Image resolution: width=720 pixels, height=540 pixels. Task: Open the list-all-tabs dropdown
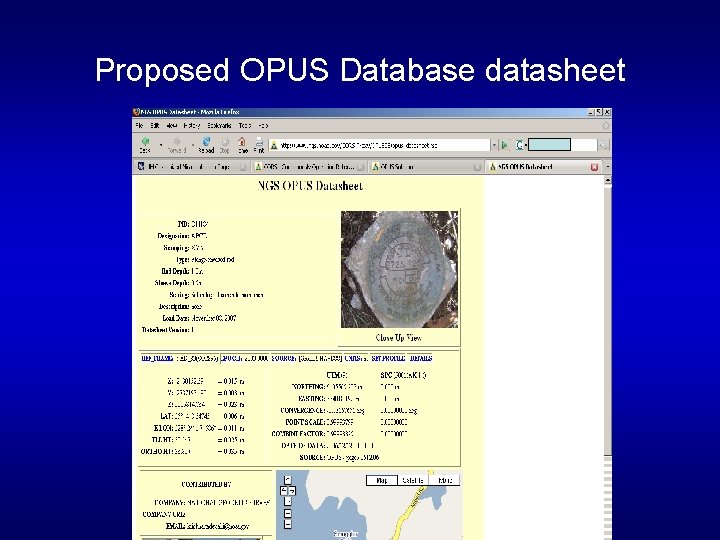pyautogui.click(x=608, y=167)
